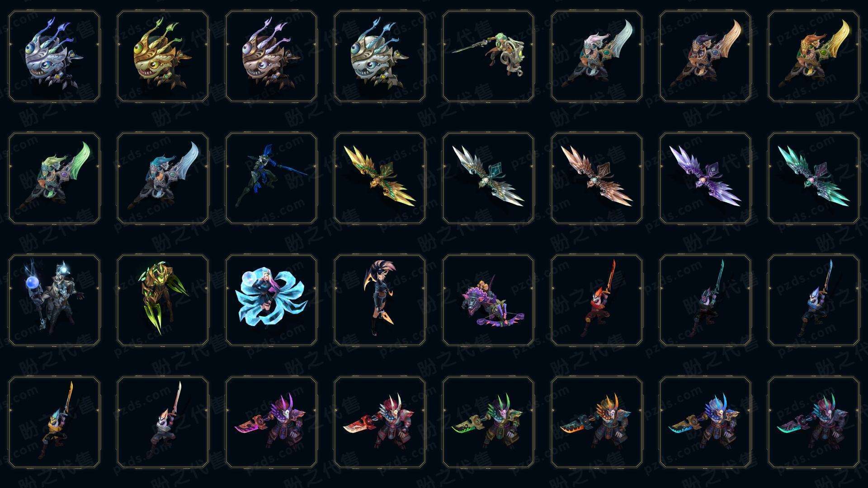
Task: Pick the purple crystal winged bird tile
Action: (x=705, y=178)
